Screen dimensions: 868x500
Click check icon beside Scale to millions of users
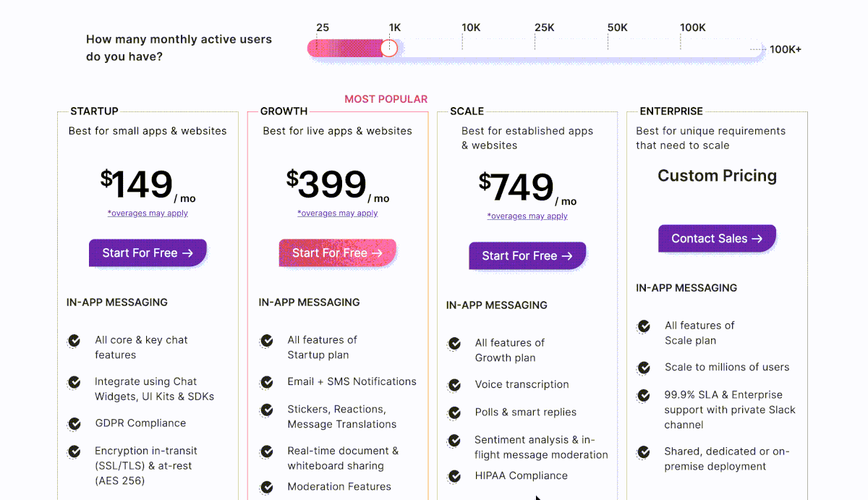(643, 368)
